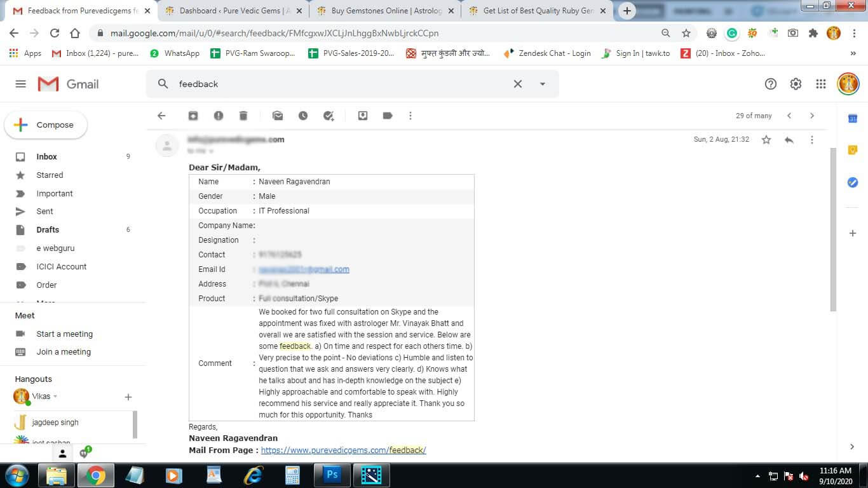The image size is (868, 488).
Task: Delete this email using the trash icon
Action: (243, 116)
